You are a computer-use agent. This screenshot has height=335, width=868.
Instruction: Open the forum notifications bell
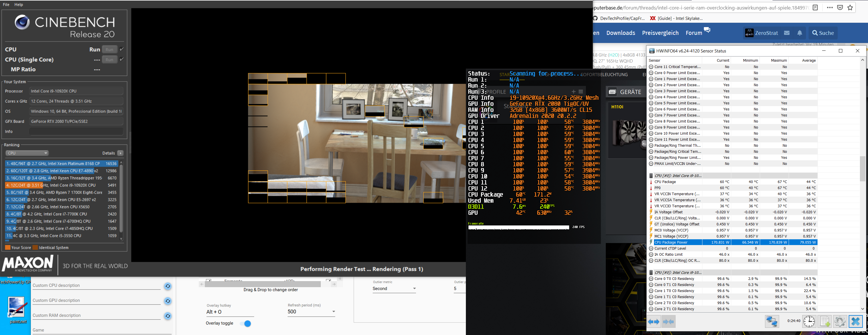pos(800,33)
